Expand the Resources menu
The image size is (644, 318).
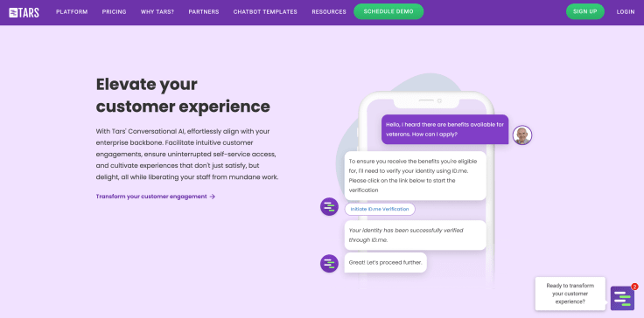click(x=329, y=12)
